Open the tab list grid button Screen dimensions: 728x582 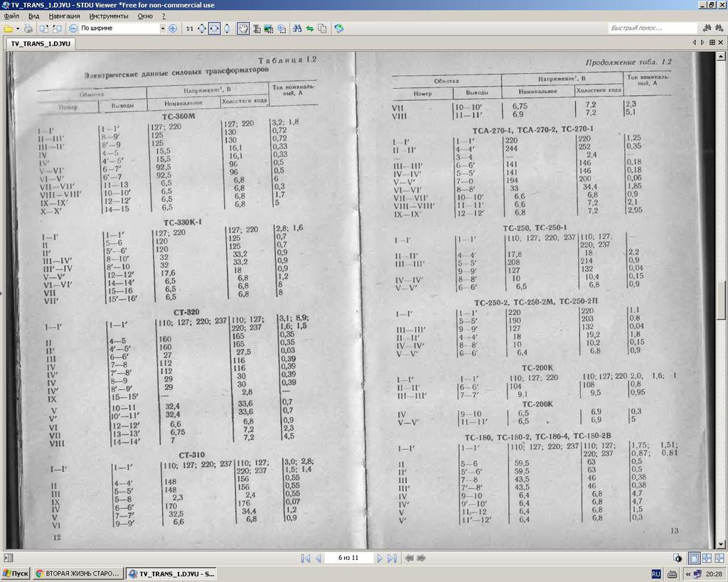click(x=712, y=43)
